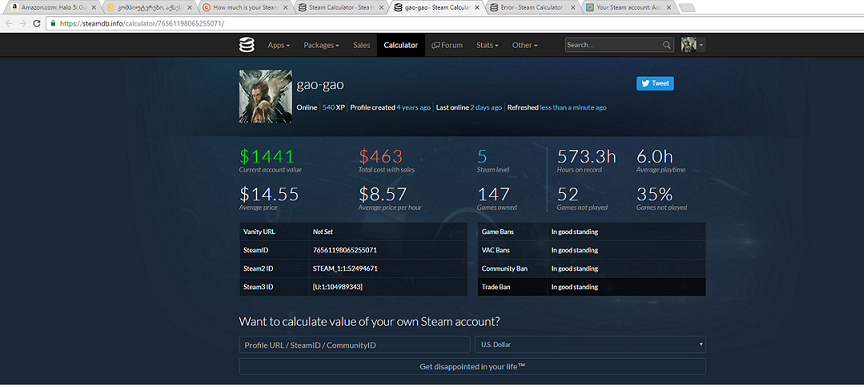Click the browser back arrow
This screenshot has height=387, width=866.
(x=9, y=23)
